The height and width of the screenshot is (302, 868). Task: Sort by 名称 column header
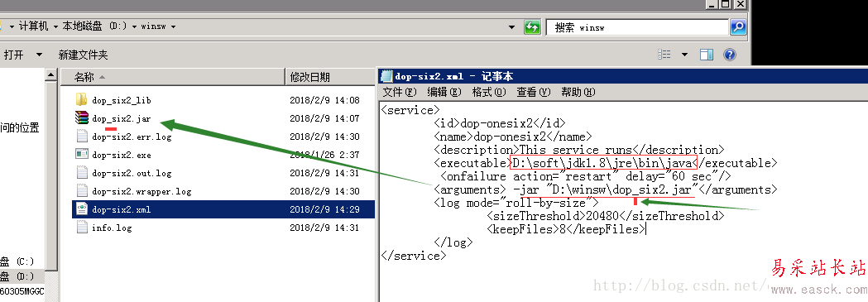(173, 77)
